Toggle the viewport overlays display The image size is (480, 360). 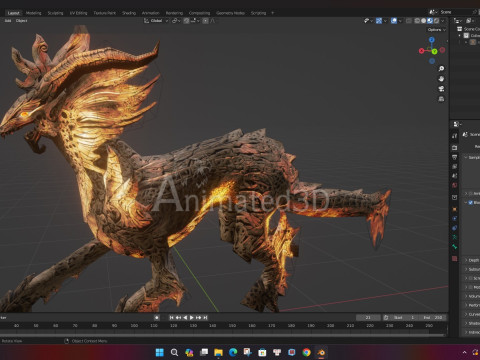coord(394,21)
